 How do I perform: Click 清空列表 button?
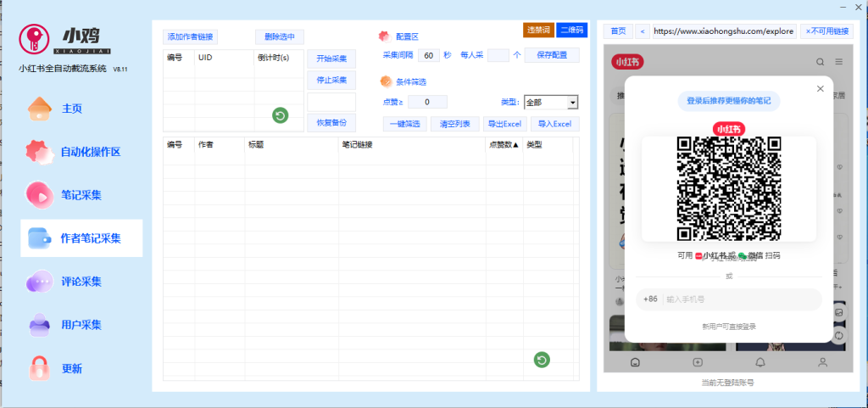[455, 124]
